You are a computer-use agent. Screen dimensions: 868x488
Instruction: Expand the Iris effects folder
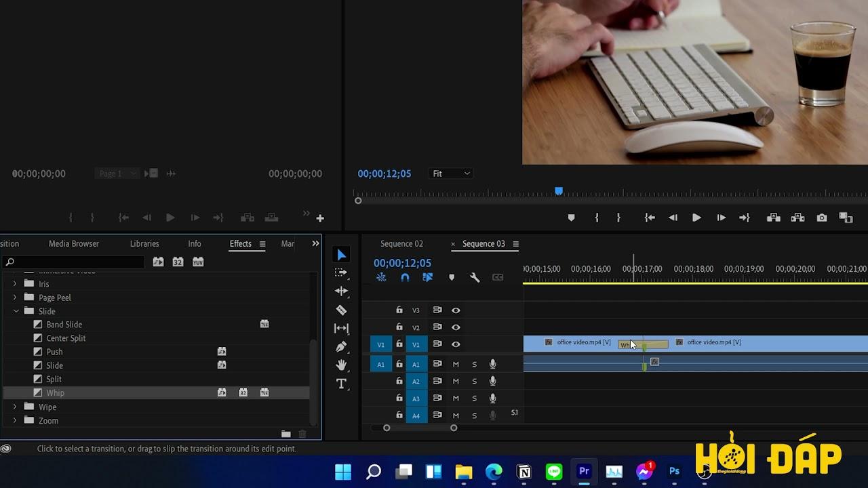pos(15,284)
